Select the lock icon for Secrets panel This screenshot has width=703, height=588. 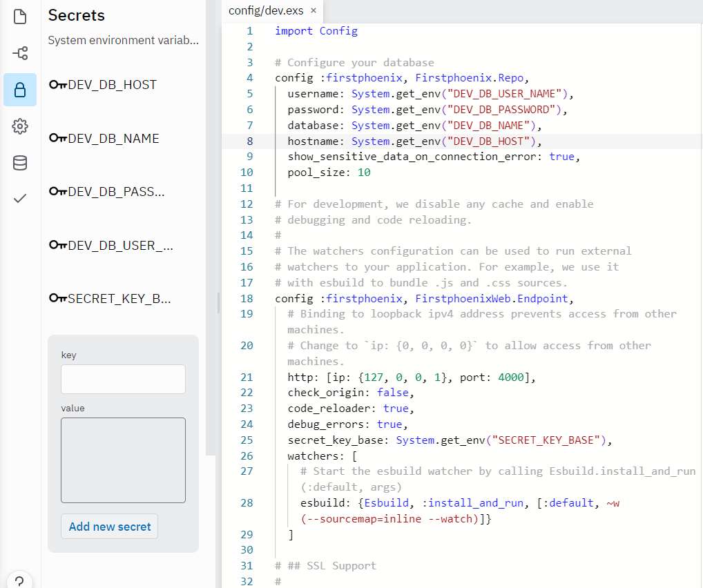coord(19,90)
